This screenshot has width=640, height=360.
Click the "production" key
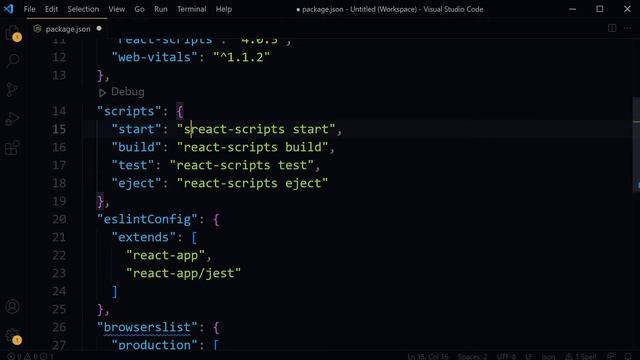[x=155, y=345]
